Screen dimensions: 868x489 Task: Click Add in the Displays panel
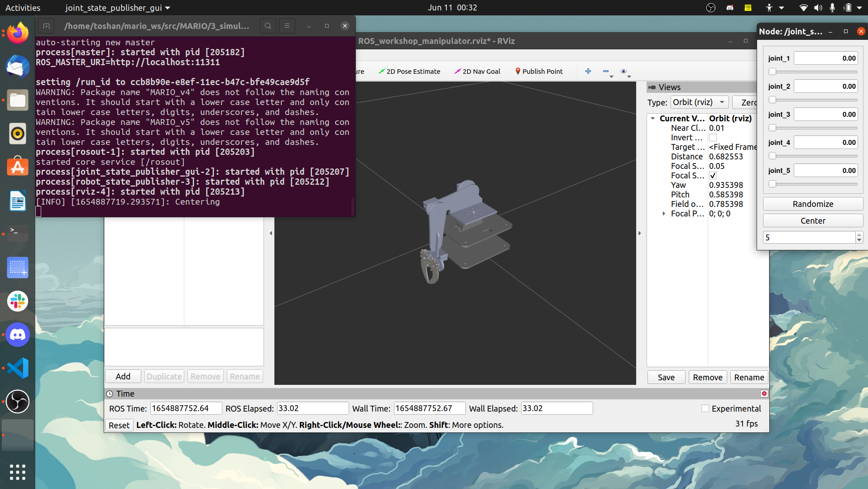coord(123,376)
